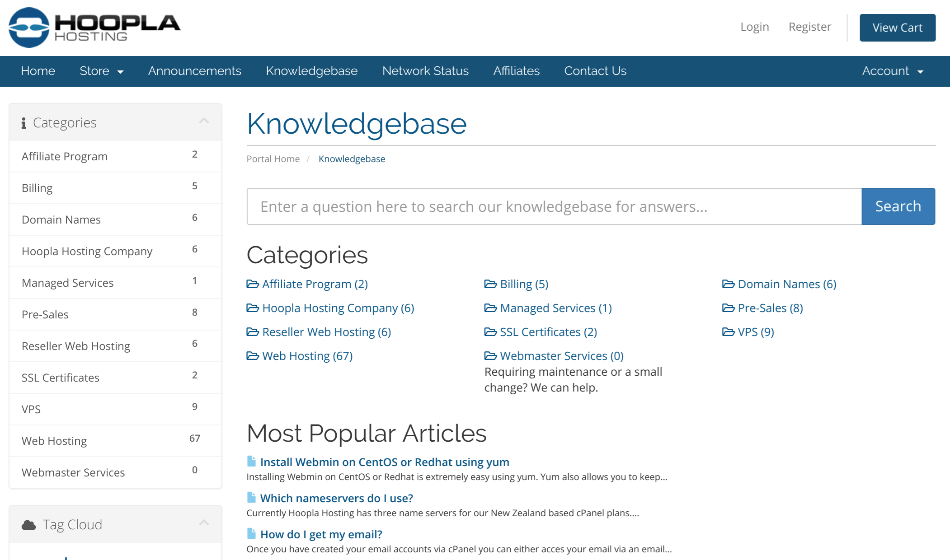Click the Hoopla Hosting logo

click(x=94, y=28)
